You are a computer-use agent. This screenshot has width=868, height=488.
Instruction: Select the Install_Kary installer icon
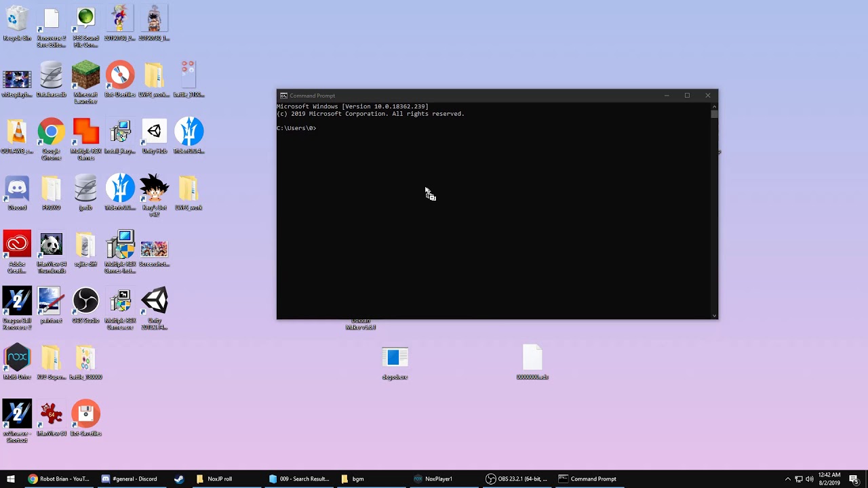tap(120, 136)
